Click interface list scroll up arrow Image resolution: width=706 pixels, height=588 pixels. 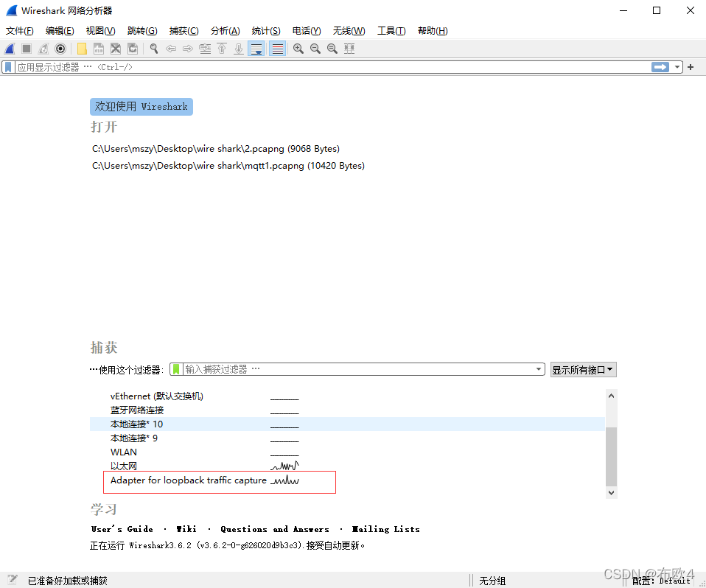coord(611,396)
